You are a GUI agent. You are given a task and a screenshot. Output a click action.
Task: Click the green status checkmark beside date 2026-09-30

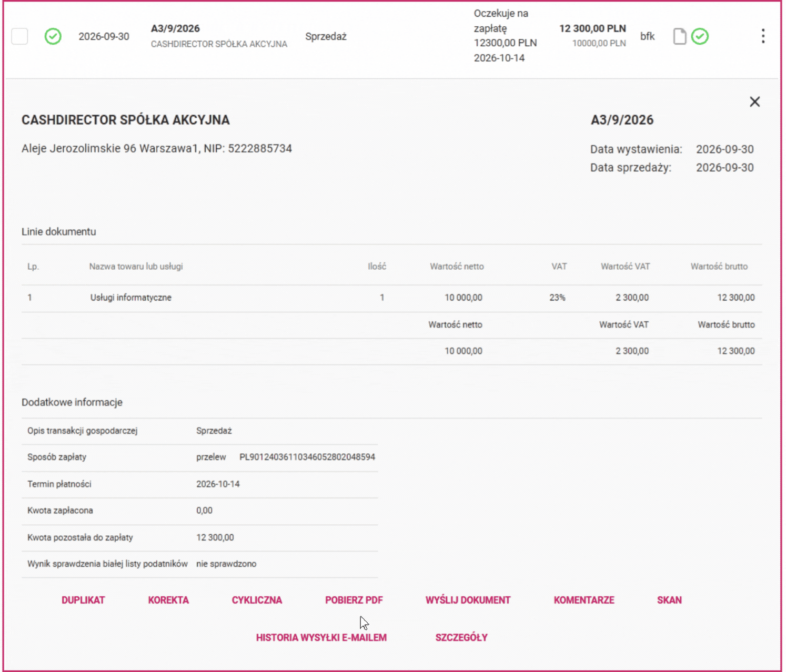[x=53, y=36]
